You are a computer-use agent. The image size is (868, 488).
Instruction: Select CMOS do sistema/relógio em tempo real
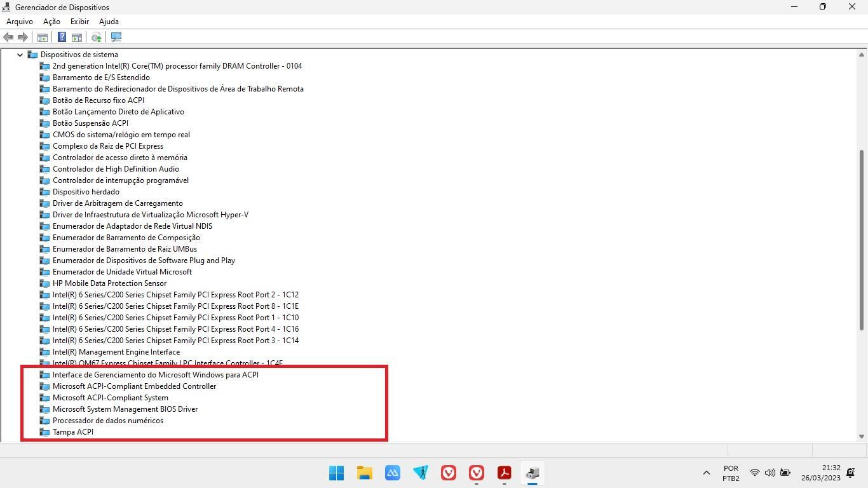121,135
